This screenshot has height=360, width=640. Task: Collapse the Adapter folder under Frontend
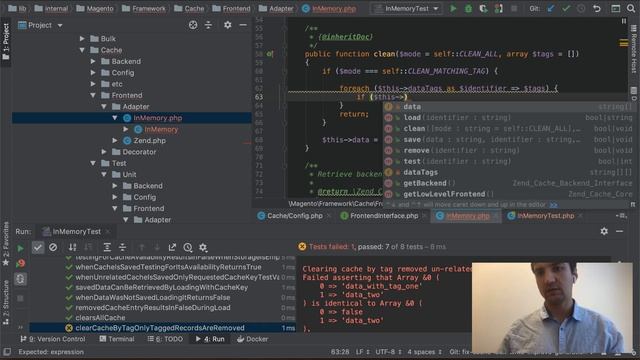click(x=104, y=107)
